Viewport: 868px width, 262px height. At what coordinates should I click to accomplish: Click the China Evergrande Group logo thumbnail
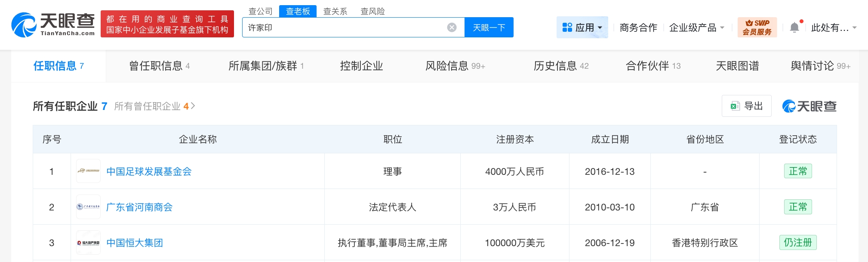(88, 243)
